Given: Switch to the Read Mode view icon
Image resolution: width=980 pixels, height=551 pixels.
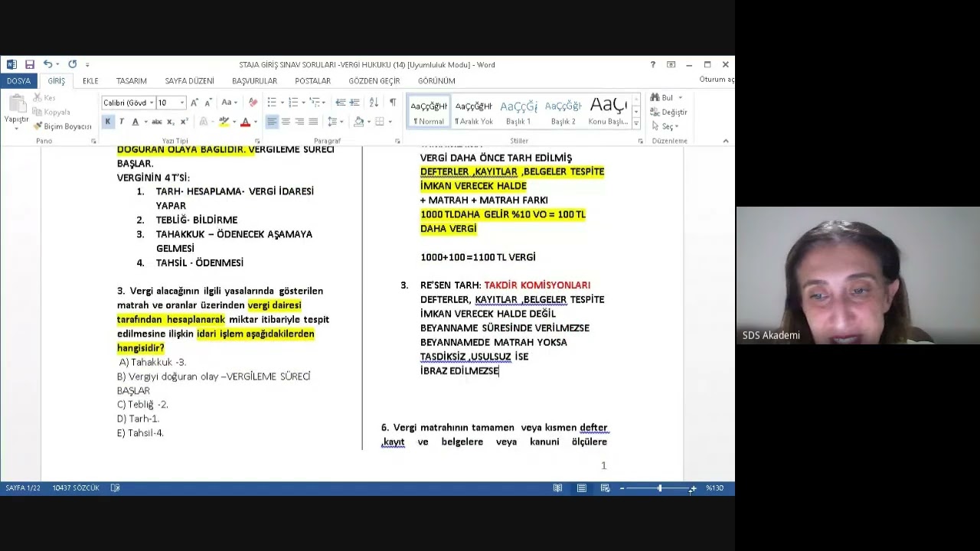Looking at the screenshot, I should pos(557,487).
